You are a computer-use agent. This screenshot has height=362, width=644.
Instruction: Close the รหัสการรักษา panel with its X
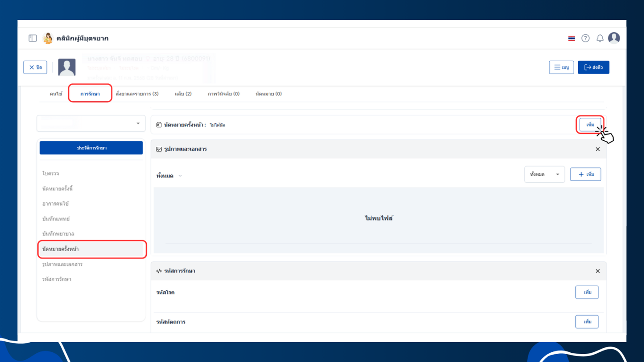coord(598,271)
